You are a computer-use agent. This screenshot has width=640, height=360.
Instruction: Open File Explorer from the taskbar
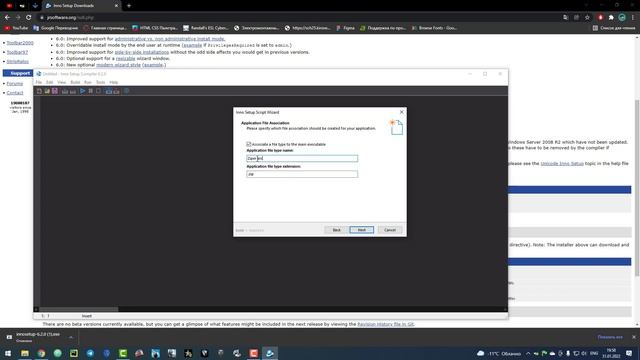click(x=24, y=353)
